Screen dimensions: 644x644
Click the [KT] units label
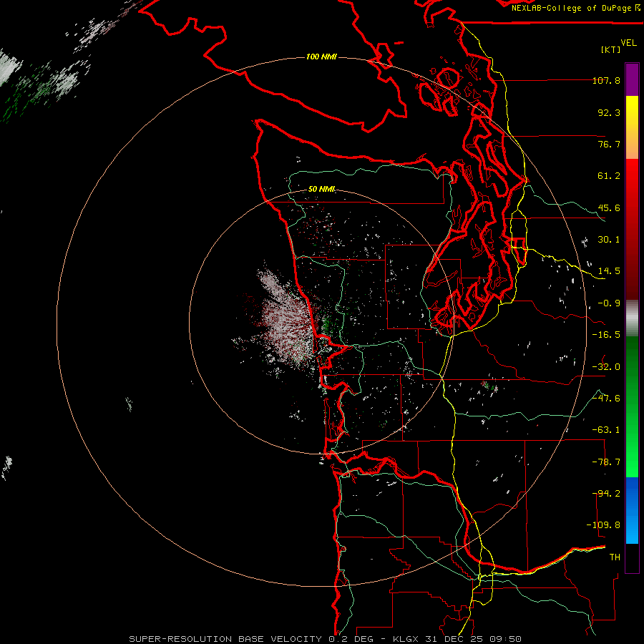pyautogui.click(x=611, y=49)
